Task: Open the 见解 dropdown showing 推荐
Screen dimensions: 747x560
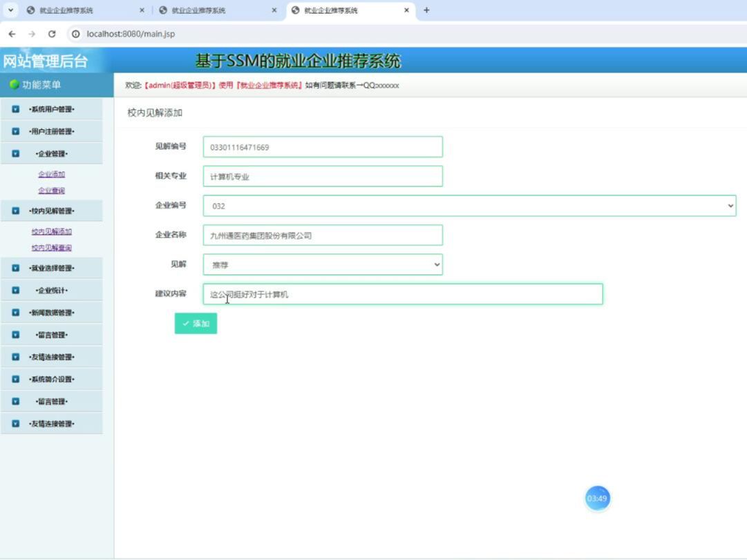Action: (323, 264)
